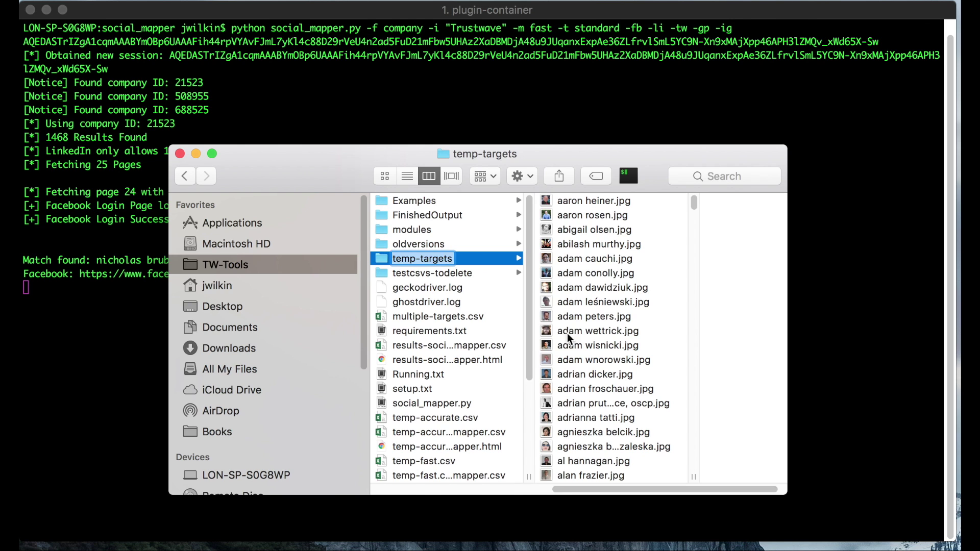
Task: Open AirDrop from the sidebar
Action: pyautogui.click(x=220, y=411)
